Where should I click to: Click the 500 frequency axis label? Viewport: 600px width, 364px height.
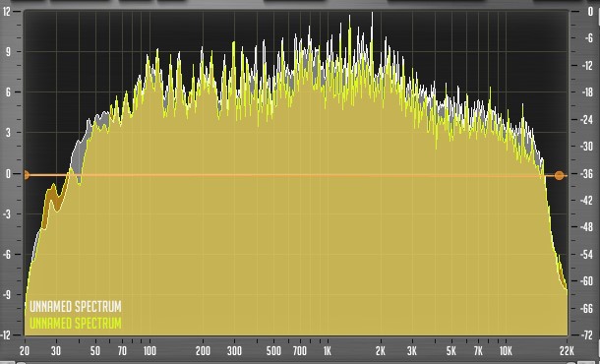click(x=273, y=351)
